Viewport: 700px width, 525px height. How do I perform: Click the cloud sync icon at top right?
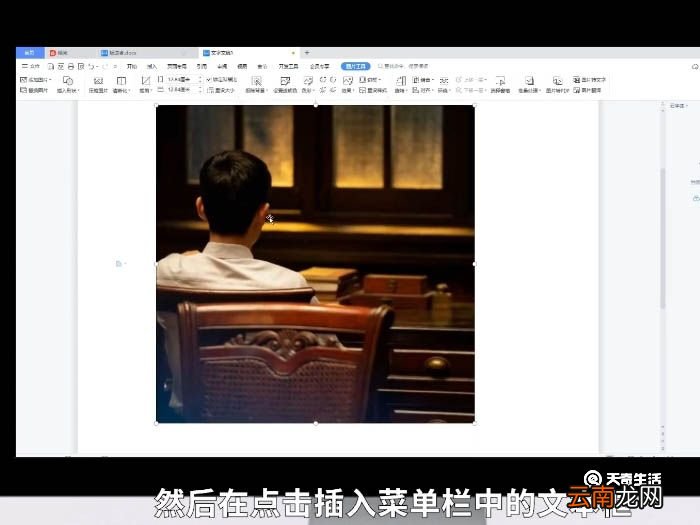pos(696,67)
